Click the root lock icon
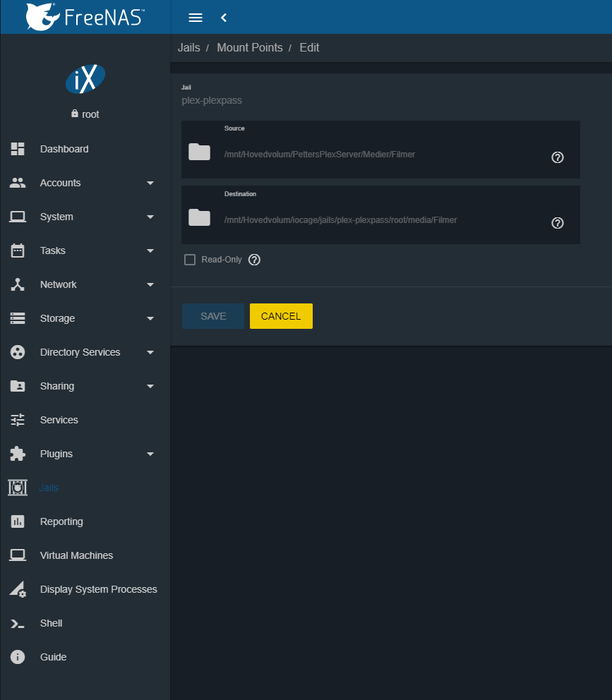612x700 pixels. [75, 114]
